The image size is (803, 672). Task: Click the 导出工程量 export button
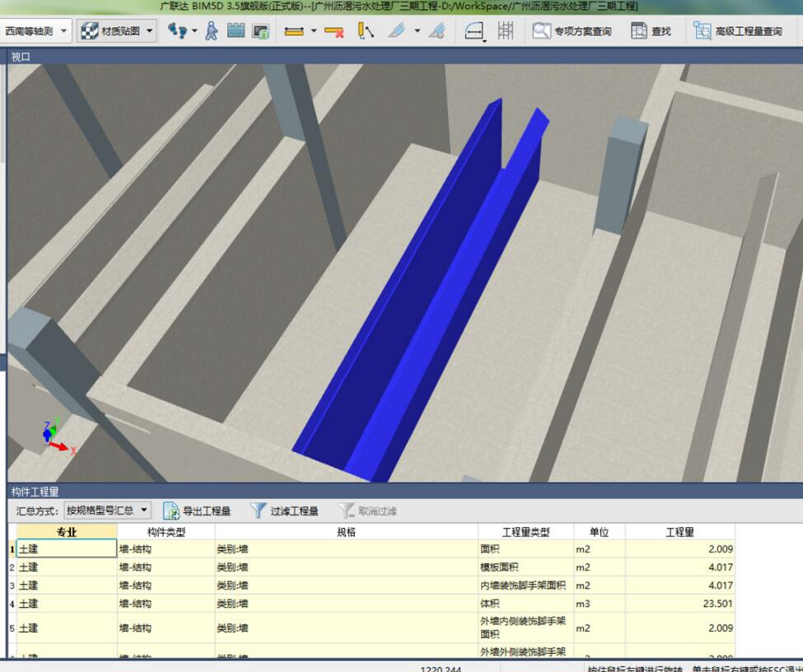pyautogui.click(x=197, y=511)
